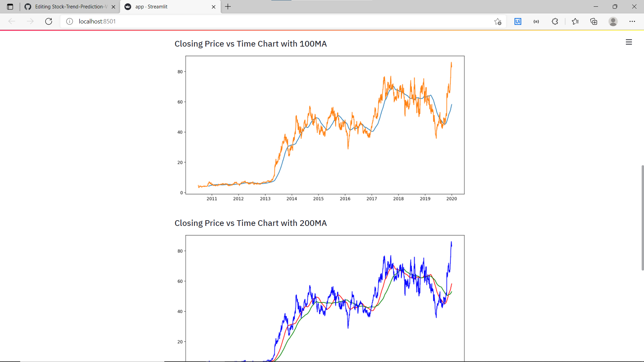
Task: Open the user profile avatar
Action: [613, 21]
